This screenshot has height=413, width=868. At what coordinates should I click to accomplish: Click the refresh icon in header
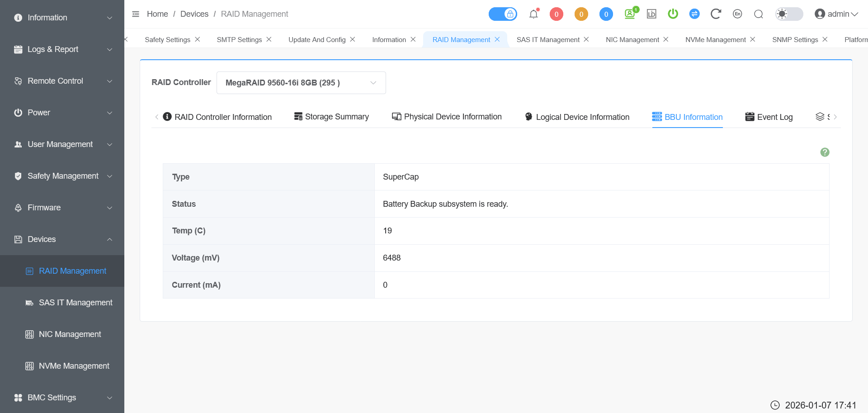point(715,14)
